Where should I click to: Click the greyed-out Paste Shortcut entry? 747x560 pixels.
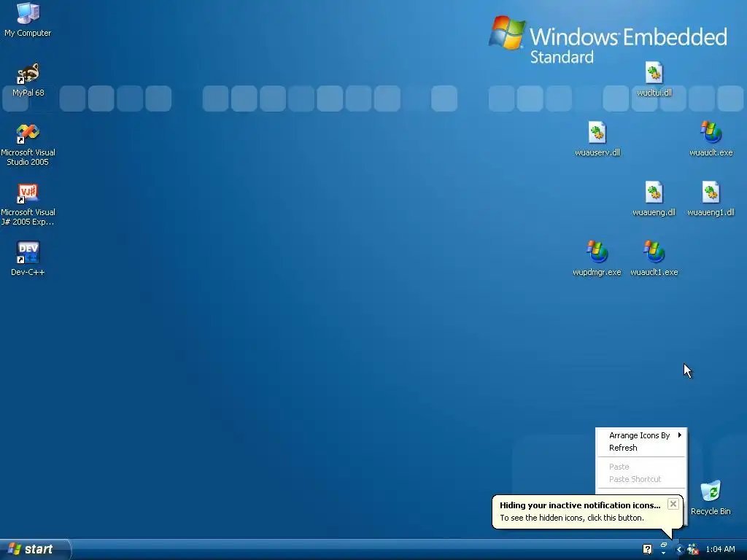pyautogui.click(x=641, y=479)
